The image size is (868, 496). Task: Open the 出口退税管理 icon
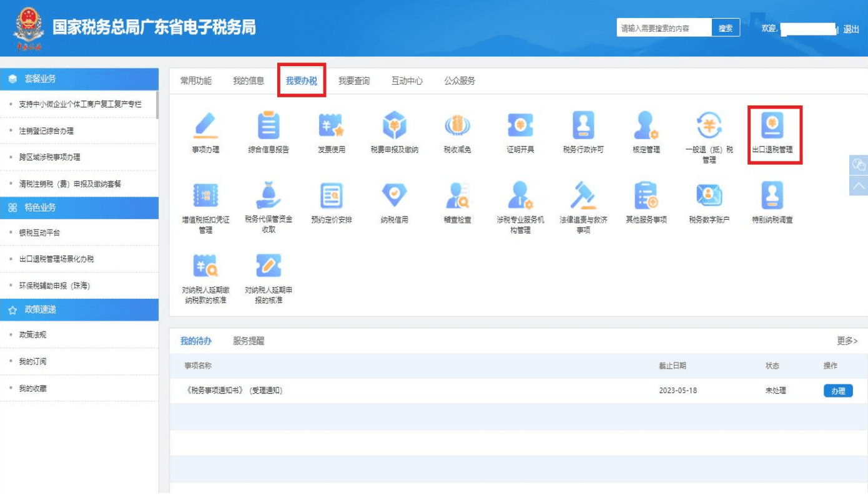pos(773,127)
